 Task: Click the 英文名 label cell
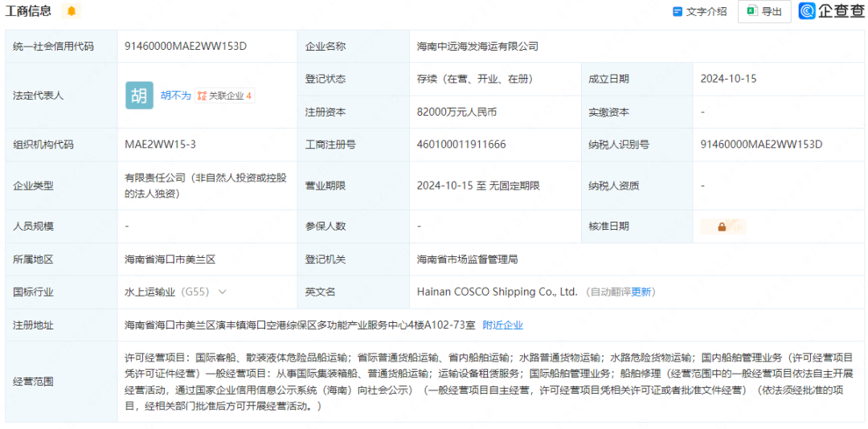[353, 292]
